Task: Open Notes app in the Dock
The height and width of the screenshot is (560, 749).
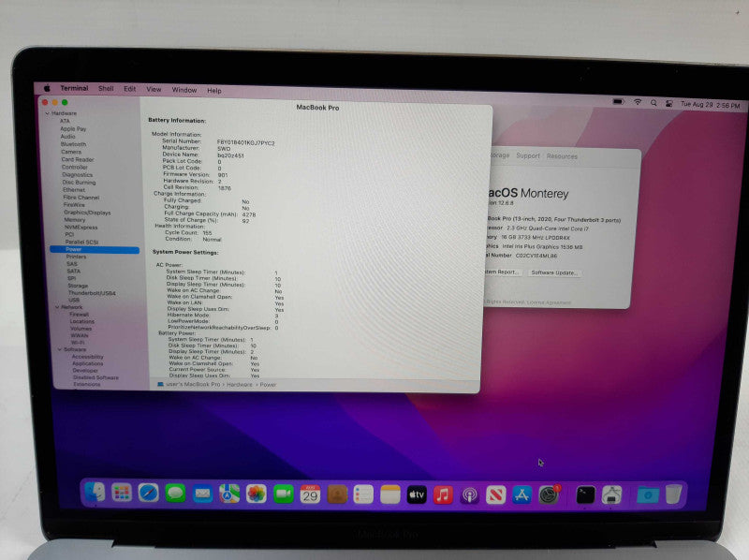Action: click(x=389, y=494)
